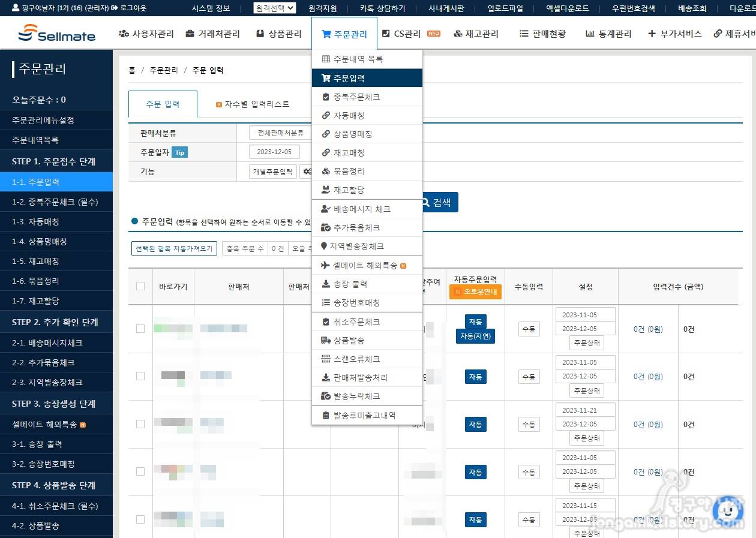Open 판매현황 menu in top navigation

[542, 34]
